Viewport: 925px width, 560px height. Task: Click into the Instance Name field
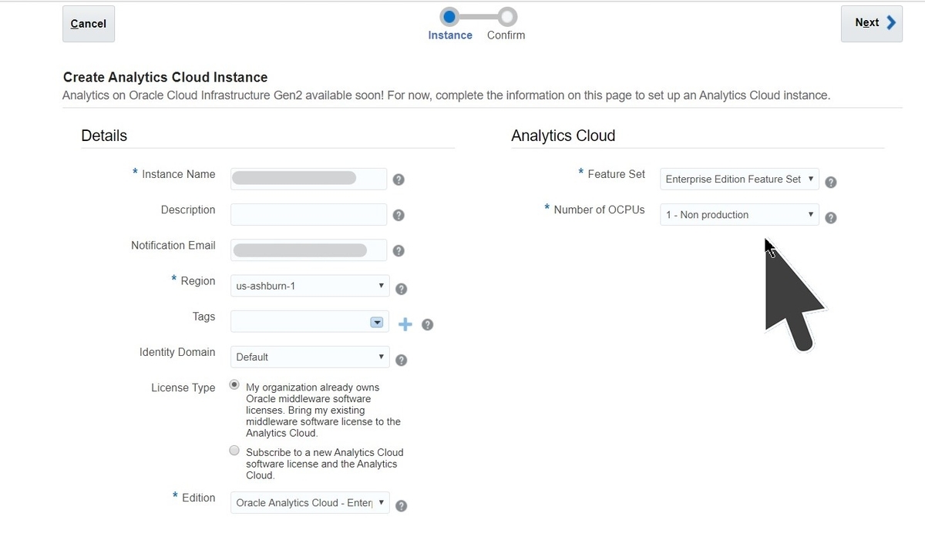(x=308, y=179)
